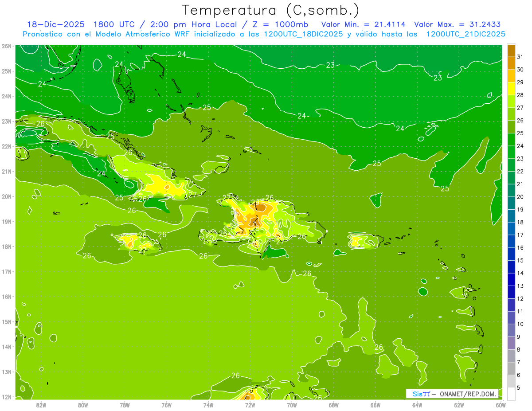This screenshot has height=411, width=532.
Task: Pick the yellow swatch between 28 and 29
Action: (511, 88)
